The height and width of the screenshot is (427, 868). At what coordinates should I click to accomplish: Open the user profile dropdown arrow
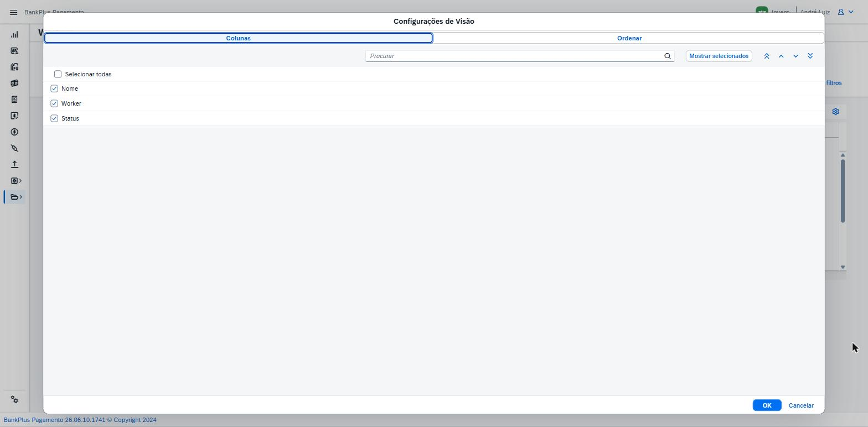pos(851,12)
